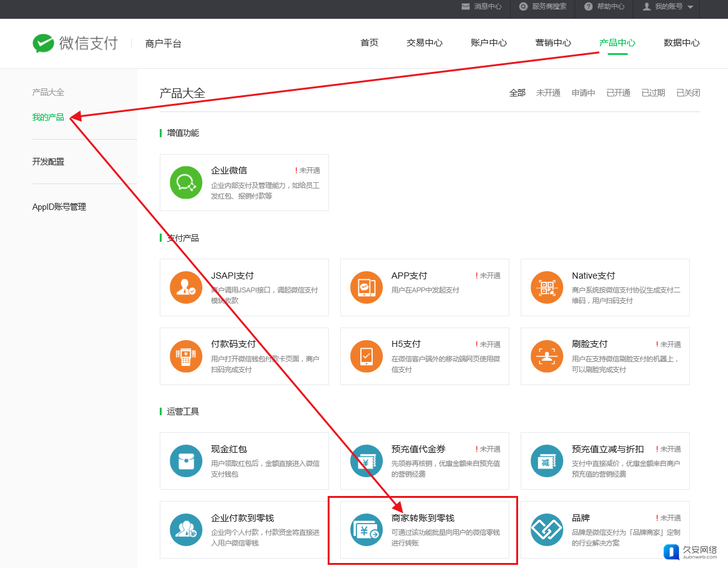Open the 营销中心 nav tab

coord(553,43)
